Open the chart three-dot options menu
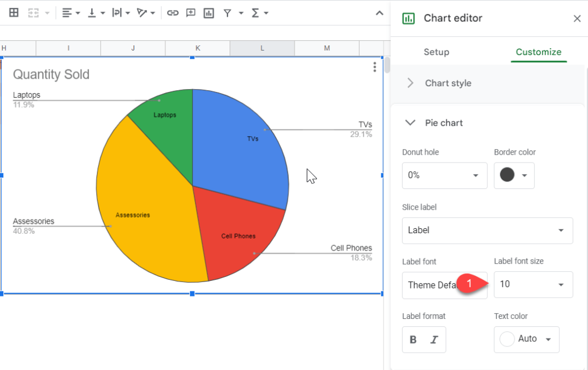Viewport: 588px width, 370px height. tap(374, 67)
